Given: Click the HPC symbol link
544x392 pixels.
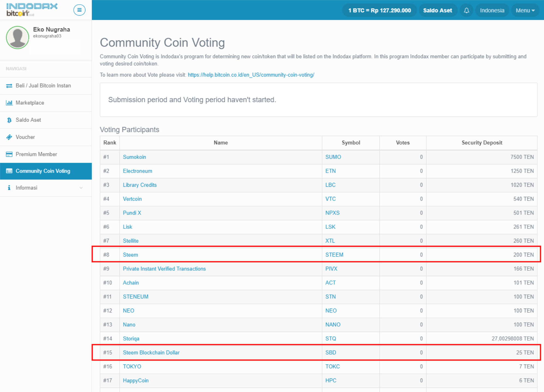Looking at the screenshot, I should coord(331,381).
